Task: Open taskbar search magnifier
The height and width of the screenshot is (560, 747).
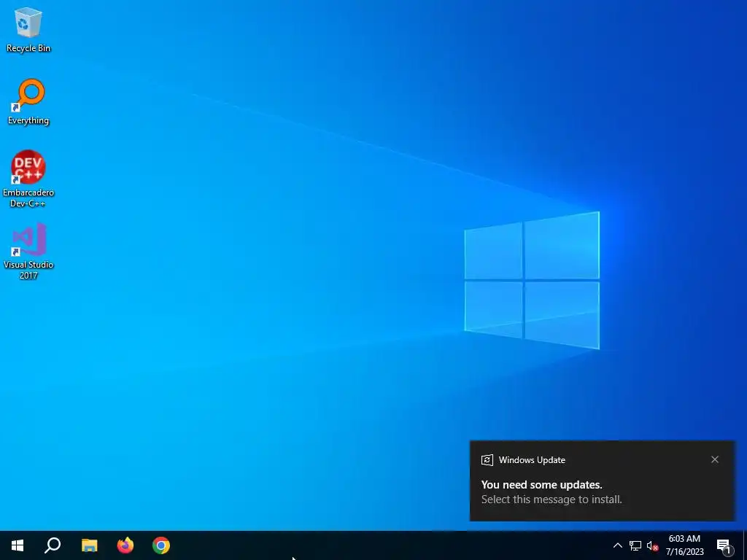Action: [x=53, y=545]
